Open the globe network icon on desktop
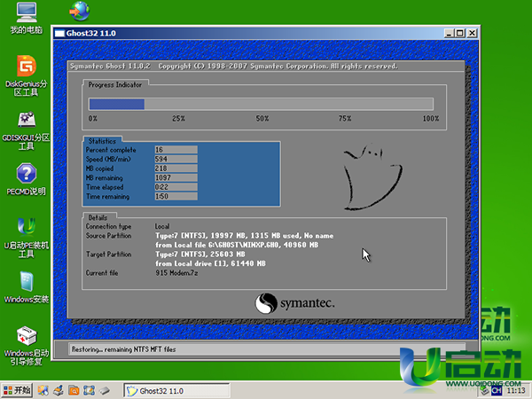 click(x=80, y=11)
